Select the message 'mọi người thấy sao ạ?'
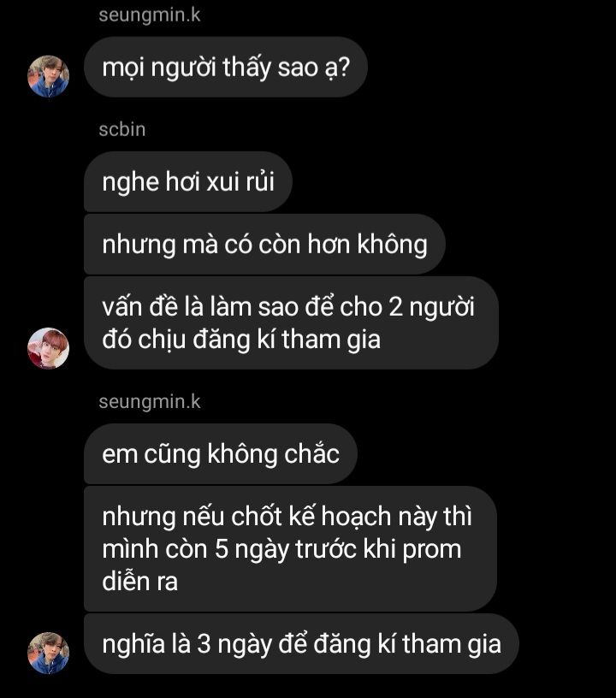The width and height of the screenshot is (616, 698). pyautogui.click(x=226, y=68)
